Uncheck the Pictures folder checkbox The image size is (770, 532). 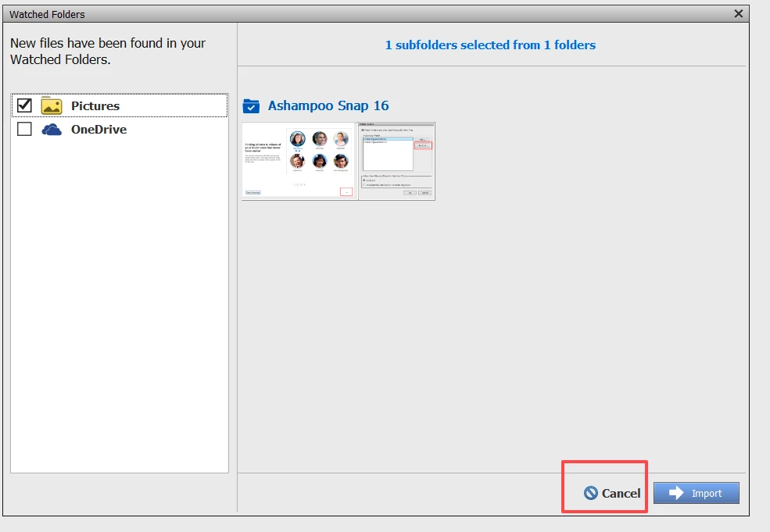(24, 105)
